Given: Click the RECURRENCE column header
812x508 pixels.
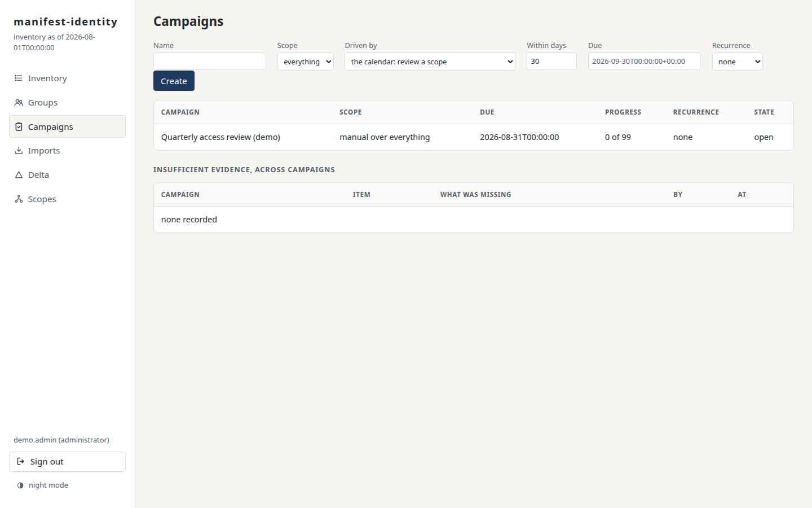Looking at the screenshot, I should pos(696,112).
